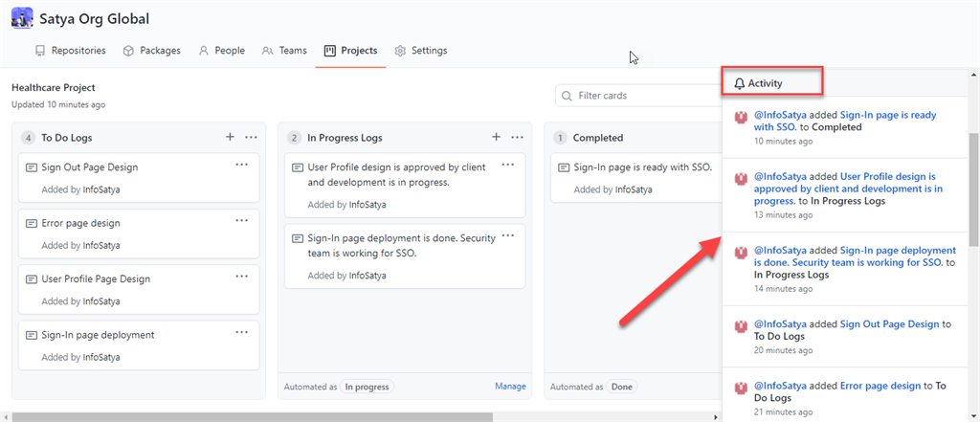Open Sign Out Page Design activity link

pos(889,324)
